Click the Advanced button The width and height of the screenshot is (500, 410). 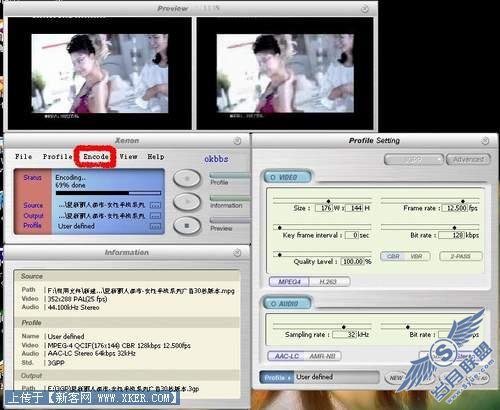468,159
